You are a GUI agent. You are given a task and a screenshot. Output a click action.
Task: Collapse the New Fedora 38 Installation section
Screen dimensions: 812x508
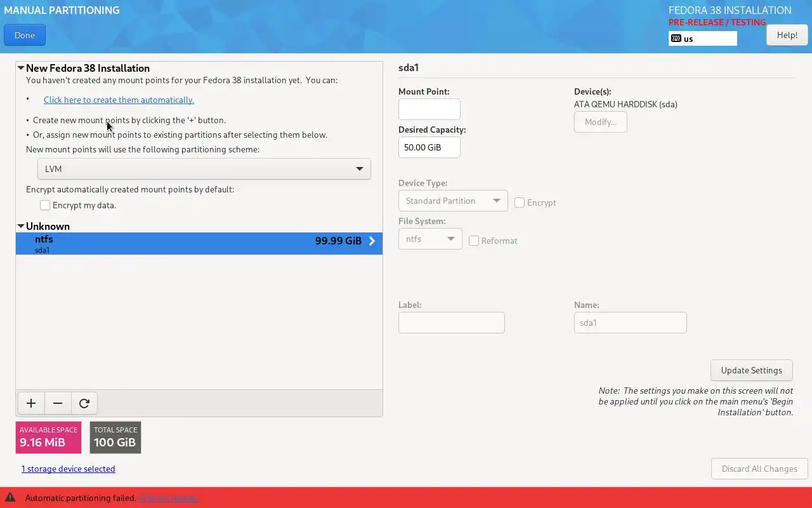click(x=21, y=68)
